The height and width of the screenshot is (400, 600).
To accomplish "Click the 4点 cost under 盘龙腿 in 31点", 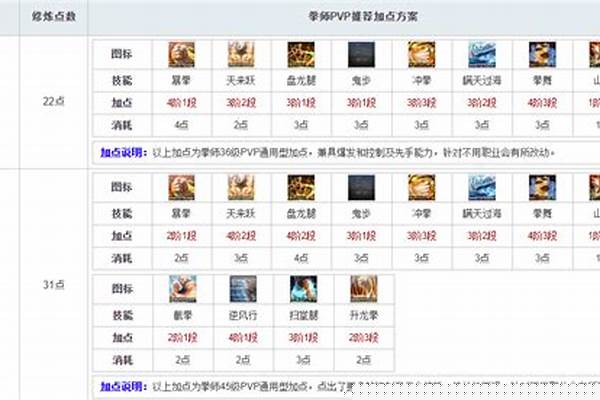I will click(x=301, y=258).
